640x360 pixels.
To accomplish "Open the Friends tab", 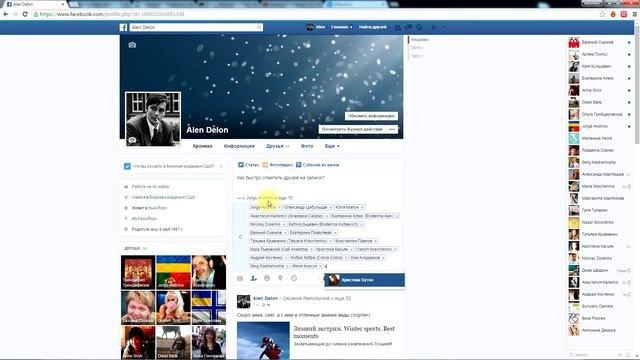I will [x=278, y=146].
